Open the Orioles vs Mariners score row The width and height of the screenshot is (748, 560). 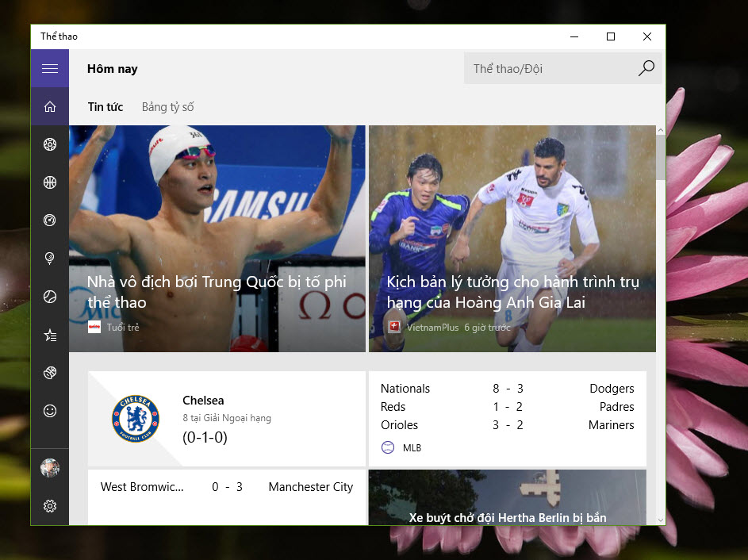(x=507, y=425)
